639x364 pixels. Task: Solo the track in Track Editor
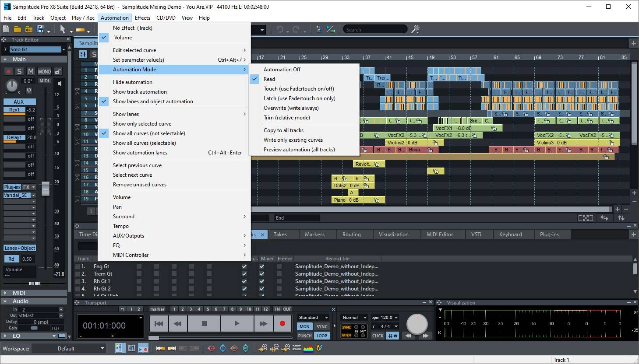tap(19, 71)
